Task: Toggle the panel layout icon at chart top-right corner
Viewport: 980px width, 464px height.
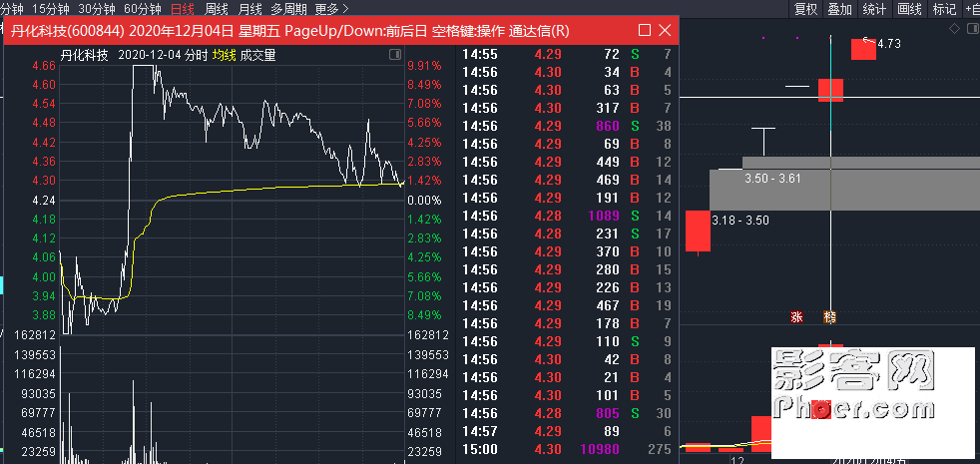Action: (972, 29)
